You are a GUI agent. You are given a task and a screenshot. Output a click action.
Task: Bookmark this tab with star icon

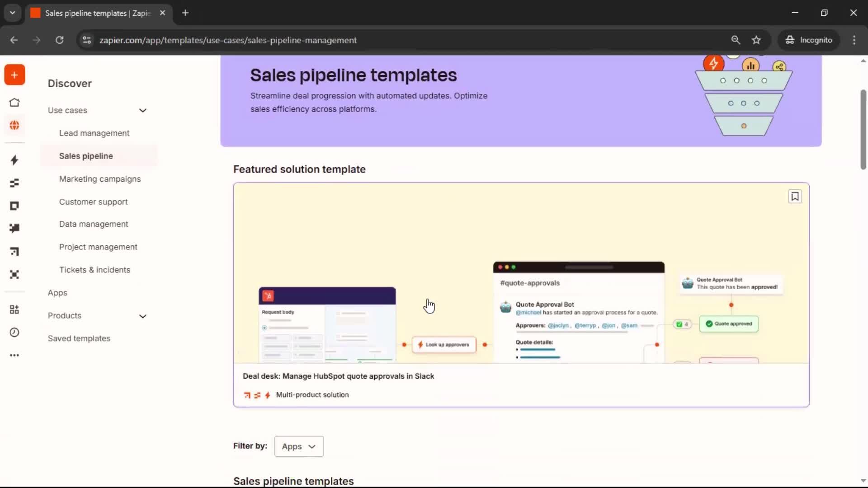point(756,40)
